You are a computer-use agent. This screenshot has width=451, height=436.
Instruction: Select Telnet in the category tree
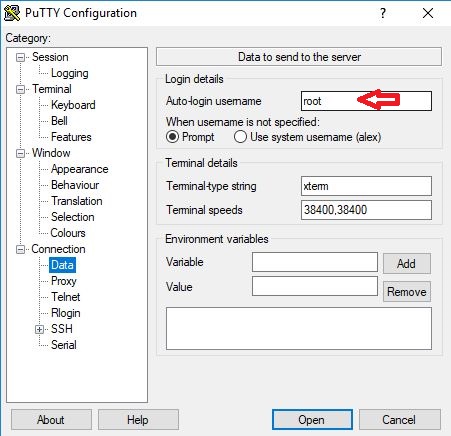(66, 297)
